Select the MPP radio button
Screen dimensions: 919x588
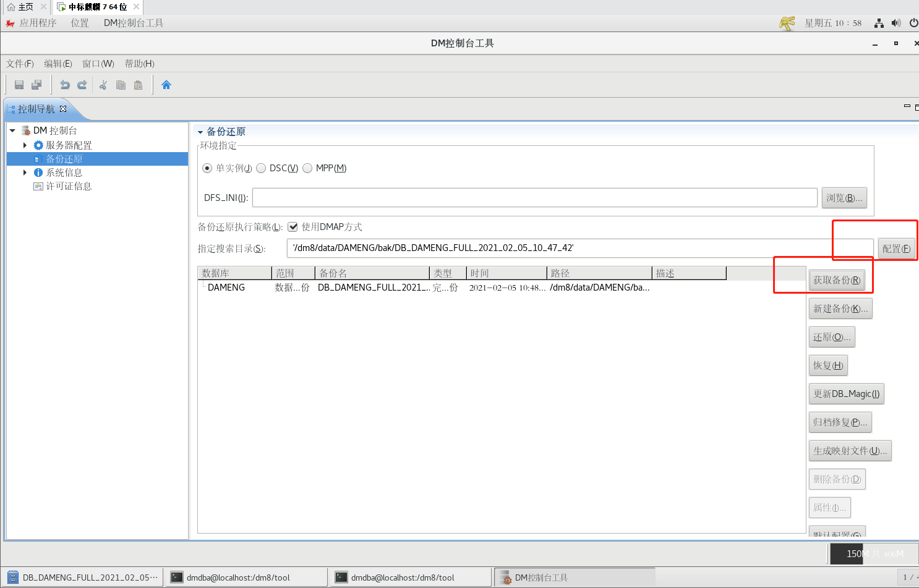(307, 168)
